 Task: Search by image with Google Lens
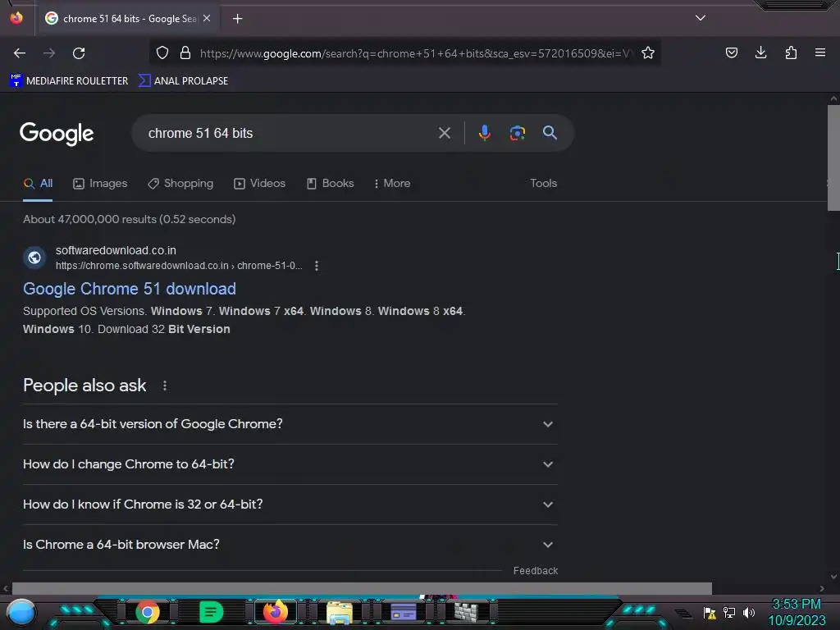[517, 133]
